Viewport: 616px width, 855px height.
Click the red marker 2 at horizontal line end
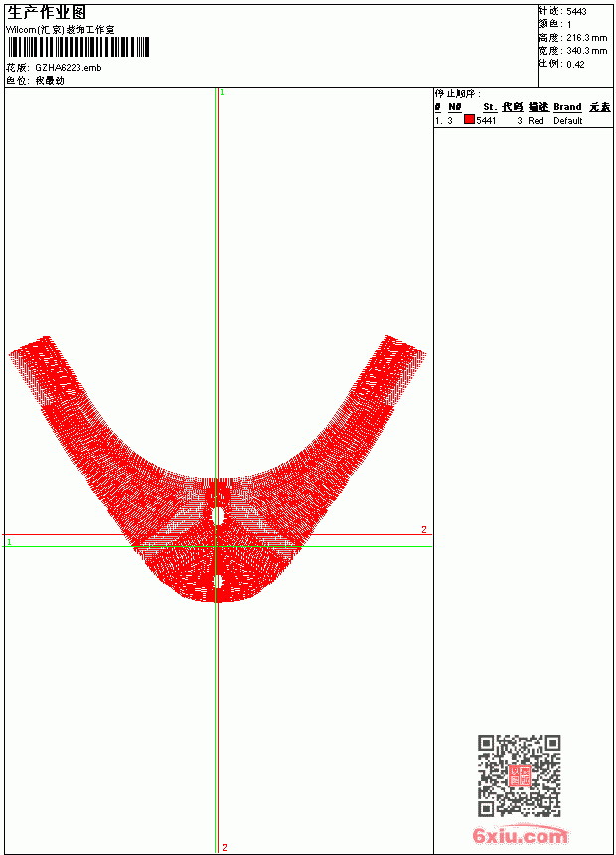click(424, 530)
